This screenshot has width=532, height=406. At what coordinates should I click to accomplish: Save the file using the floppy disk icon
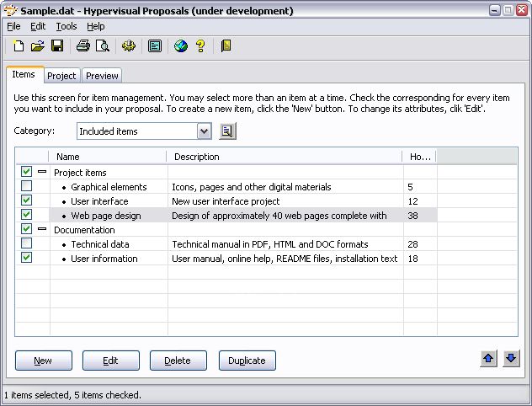[57, 46]
